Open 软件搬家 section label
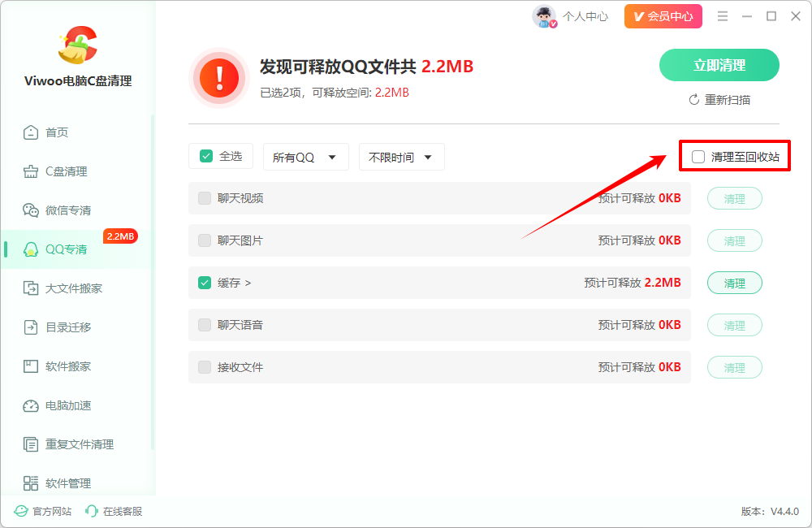812x528 pixels. (x=68, y=366)
